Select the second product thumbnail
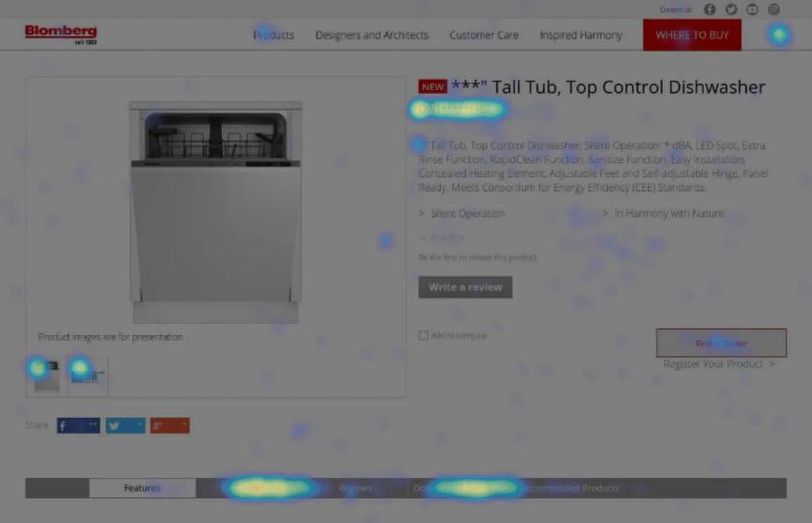Image resolution: width=812 pixels, height=523 pixels. pos(87,377)
